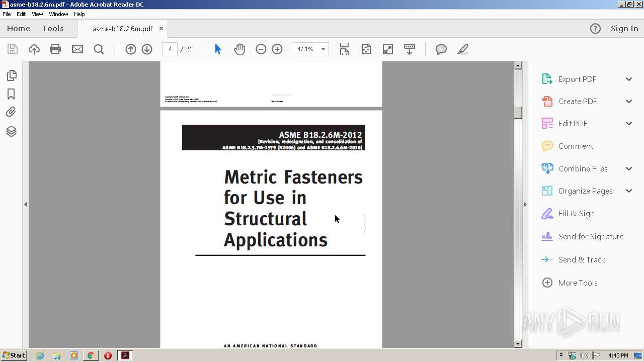Click the Save file icon
Image resolution: width=644 pixels, height=362 pixels.
13,49
